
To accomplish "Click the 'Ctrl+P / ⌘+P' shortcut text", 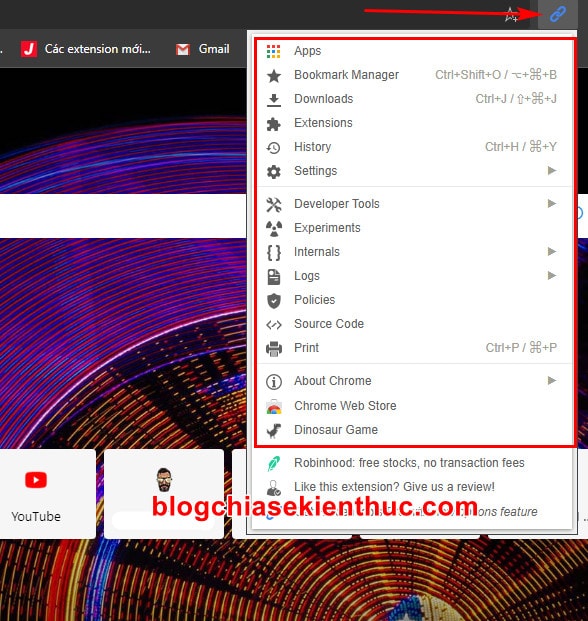I will 521,348.
